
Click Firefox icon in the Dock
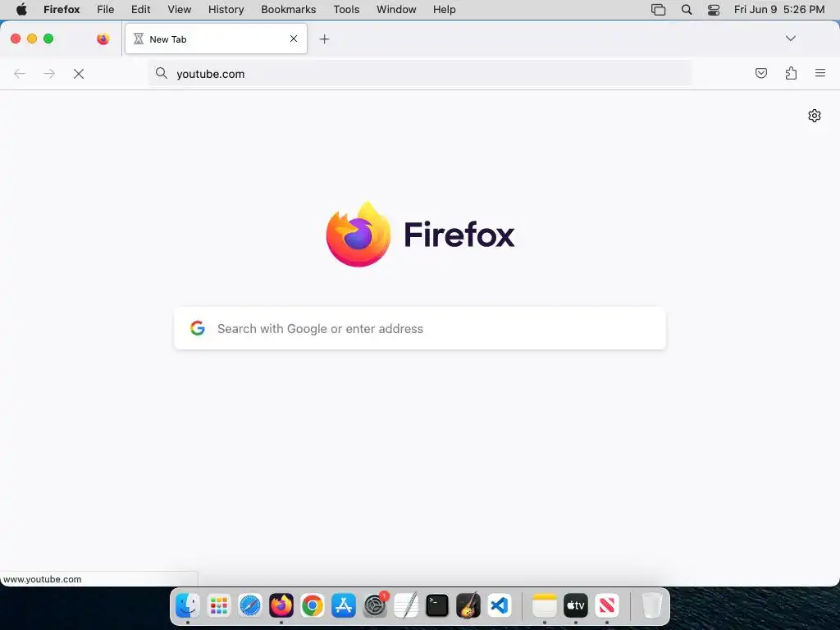coord(281,606)
